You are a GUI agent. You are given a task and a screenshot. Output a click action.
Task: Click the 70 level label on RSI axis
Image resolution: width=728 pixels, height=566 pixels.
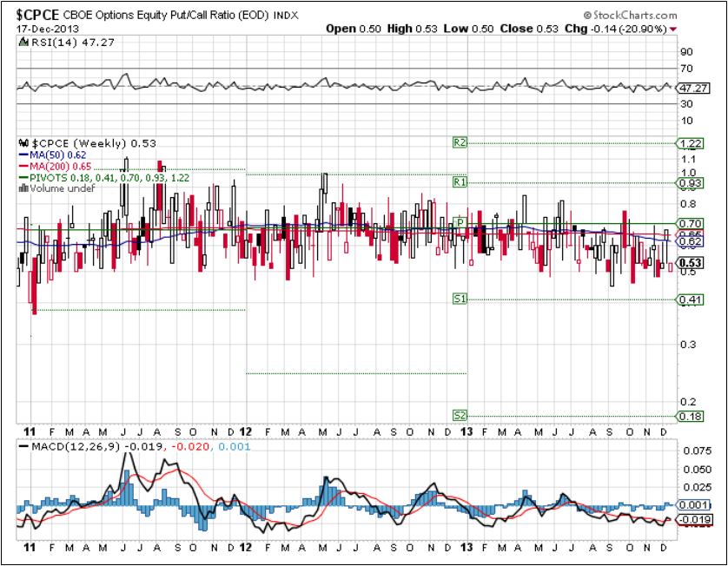[x=686, y=69]
